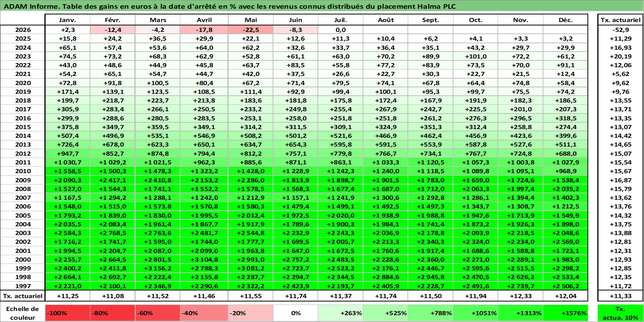Click the 2011 row label

tap(23, 162)
